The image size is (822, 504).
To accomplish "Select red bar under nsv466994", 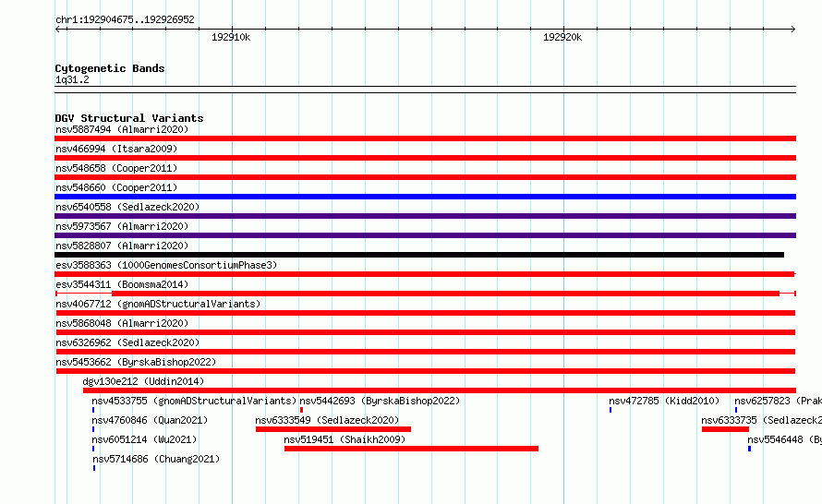I will coord(425,158).
